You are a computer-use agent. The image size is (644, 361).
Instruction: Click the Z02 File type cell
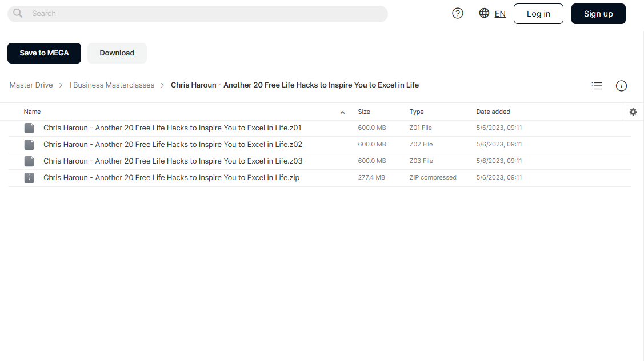421,144
